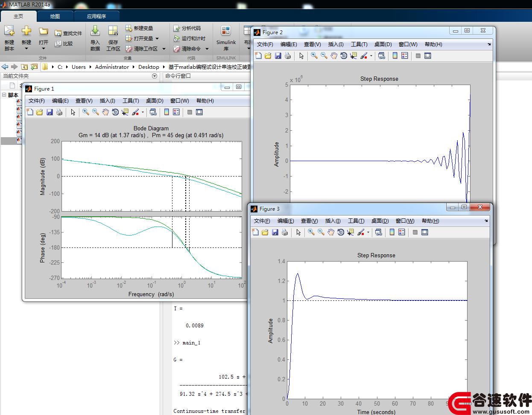Click Administrator in the address path
This screenshot has height=415, width=532.
112,67
